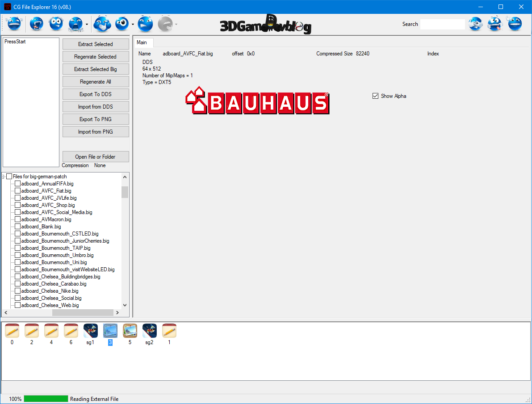Click the Extract Selected Big button
This screenshot has width=532, height=404.
95,69
